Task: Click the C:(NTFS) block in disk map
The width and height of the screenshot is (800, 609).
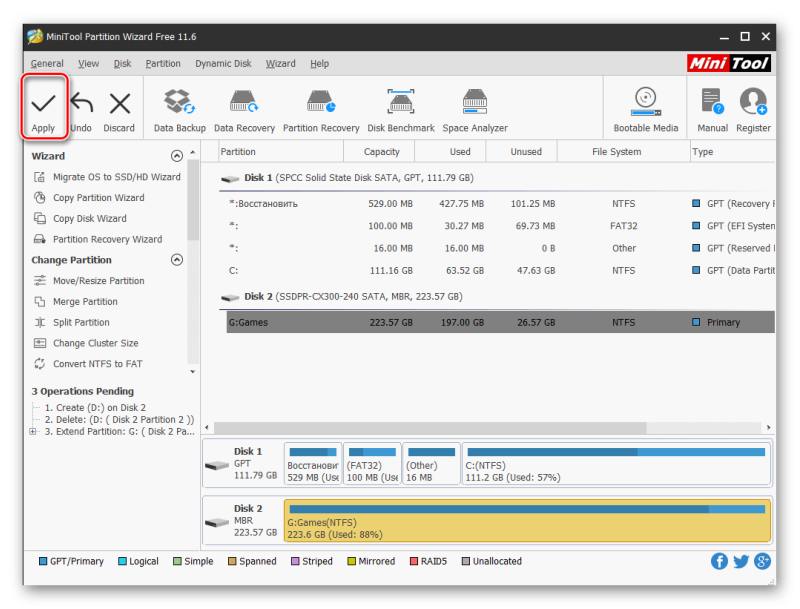Action: [616, 464]
